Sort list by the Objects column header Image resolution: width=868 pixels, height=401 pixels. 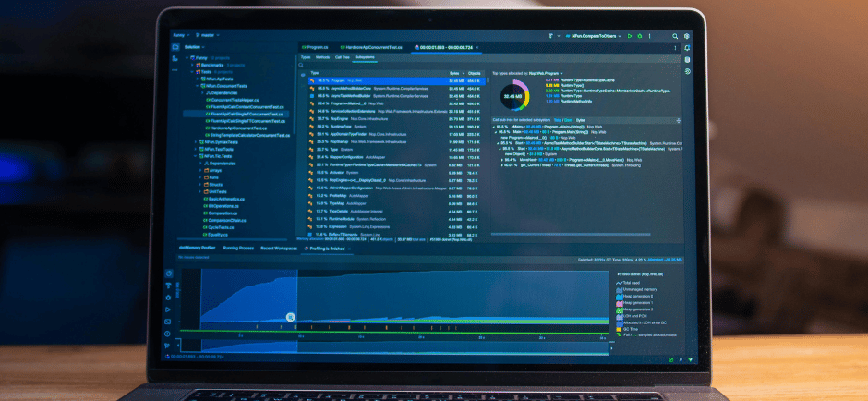tap(475, 73)
